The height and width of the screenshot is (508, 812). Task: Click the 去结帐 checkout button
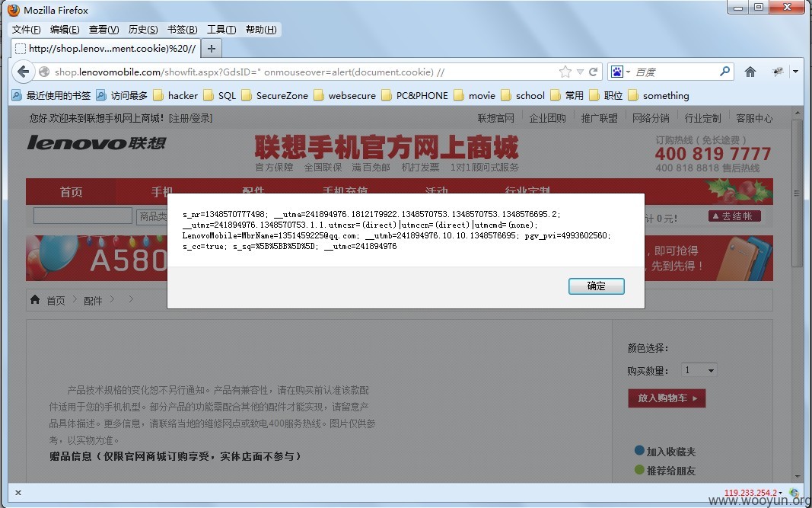pyautogui.click(x=734, y=216)
